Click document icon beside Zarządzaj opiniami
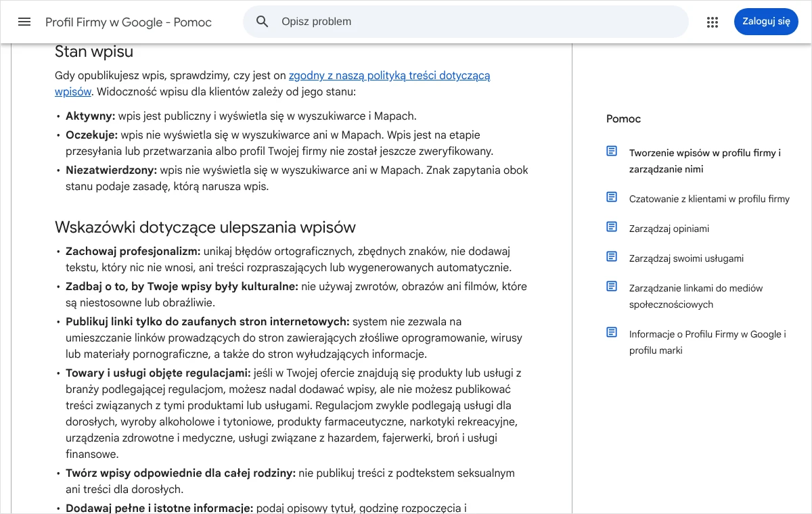The height and width of the screenshot is (514, 812). 612,227
